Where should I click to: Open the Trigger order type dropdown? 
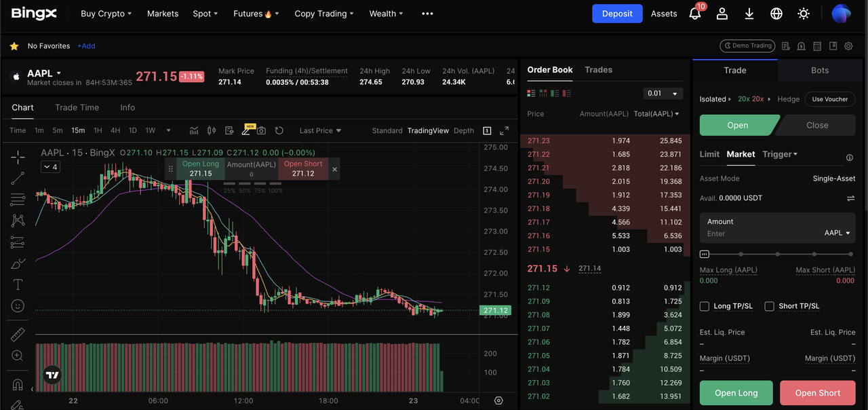pyautogui.click(x=780, y=154)
